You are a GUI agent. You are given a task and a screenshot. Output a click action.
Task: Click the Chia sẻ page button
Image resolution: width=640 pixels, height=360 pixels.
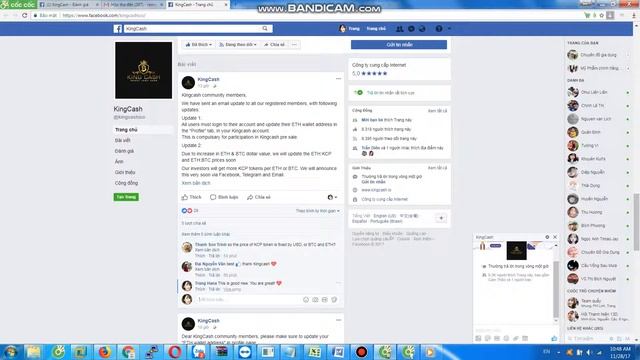274,44
